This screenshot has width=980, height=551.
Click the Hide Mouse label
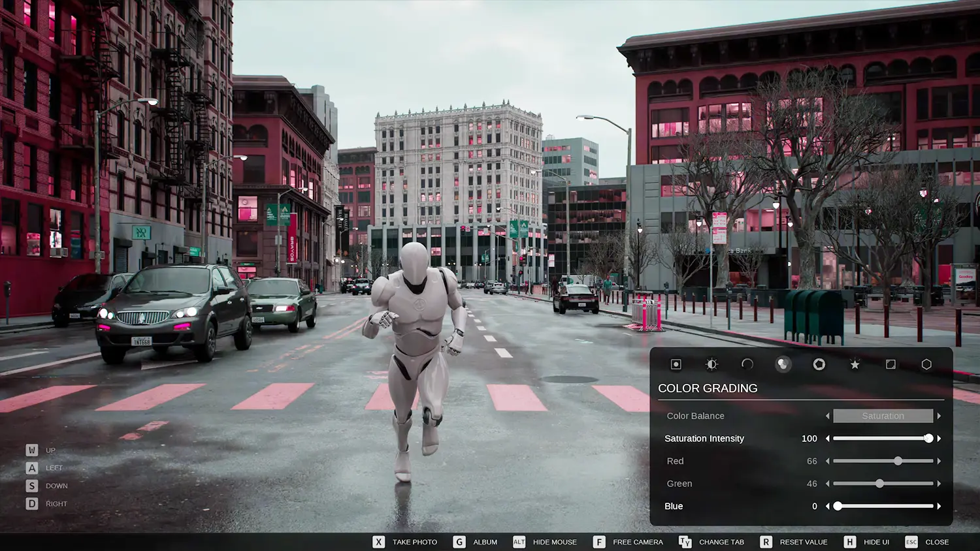point(555,542)
